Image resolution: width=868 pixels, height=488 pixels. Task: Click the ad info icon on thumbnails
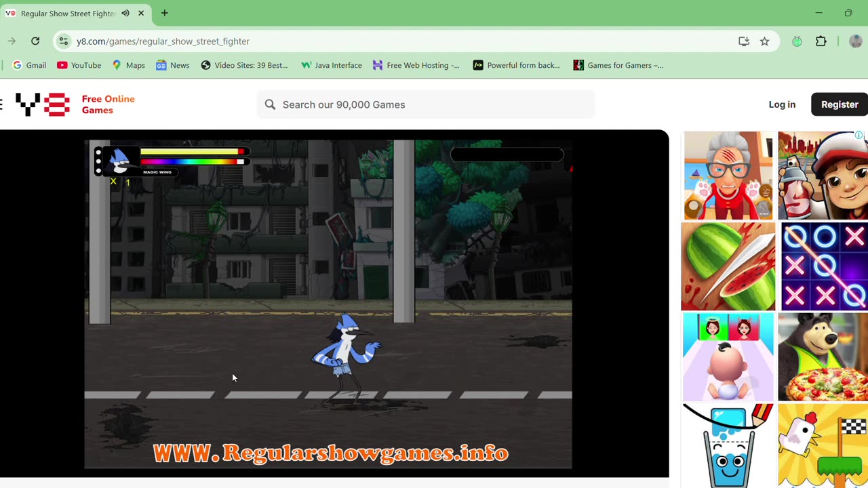(859, 136)
